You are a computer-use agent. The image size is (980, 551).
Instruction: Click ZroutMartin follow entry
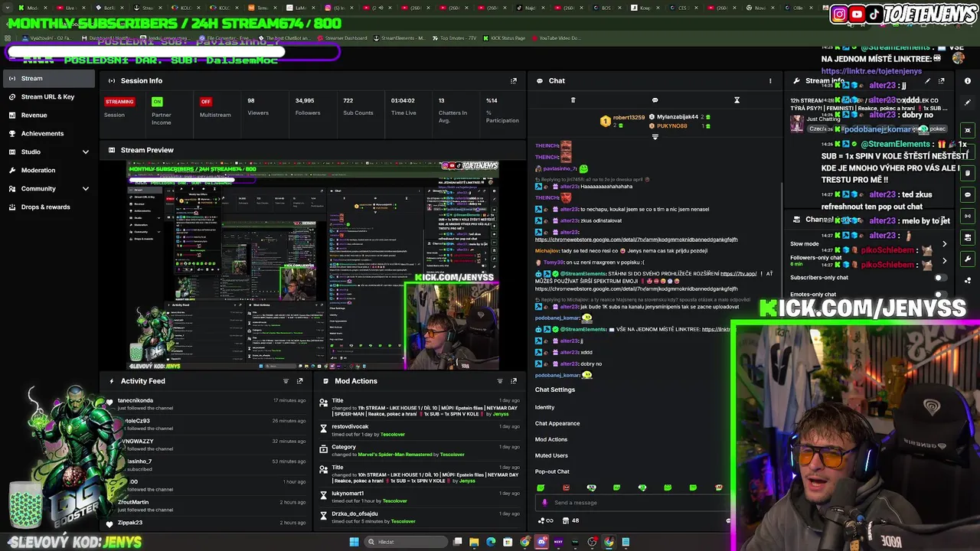click(133, 502)
